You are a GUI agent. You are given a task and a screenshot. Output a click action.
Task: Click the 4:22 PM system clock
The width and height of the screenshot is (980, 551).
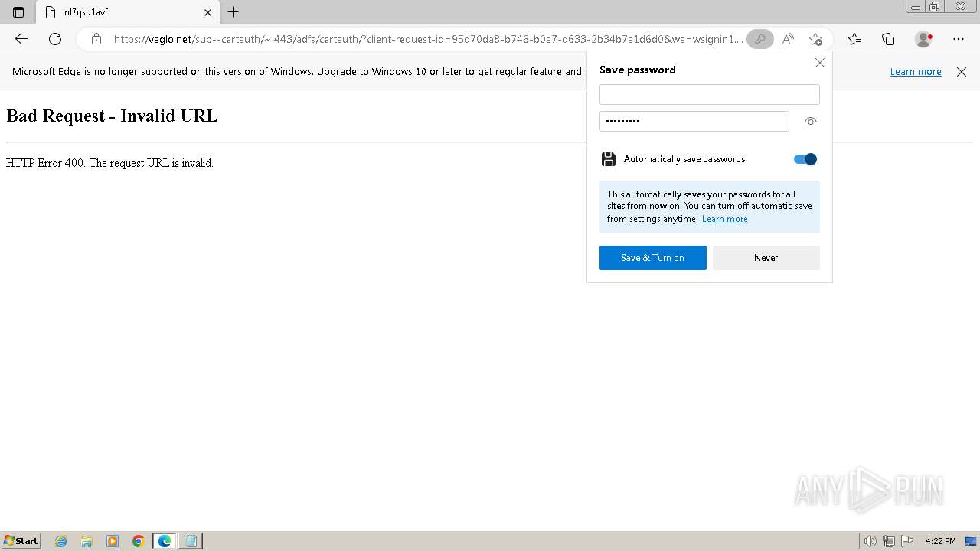tap(940, 541)
